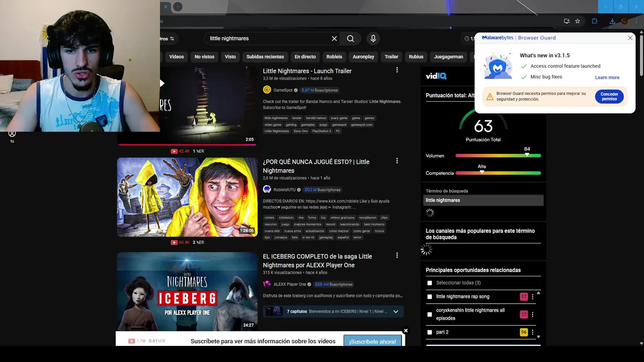
Task: Check the coryxkenshin little nightmares all episodes checkbox
Action: click(430, 314)
